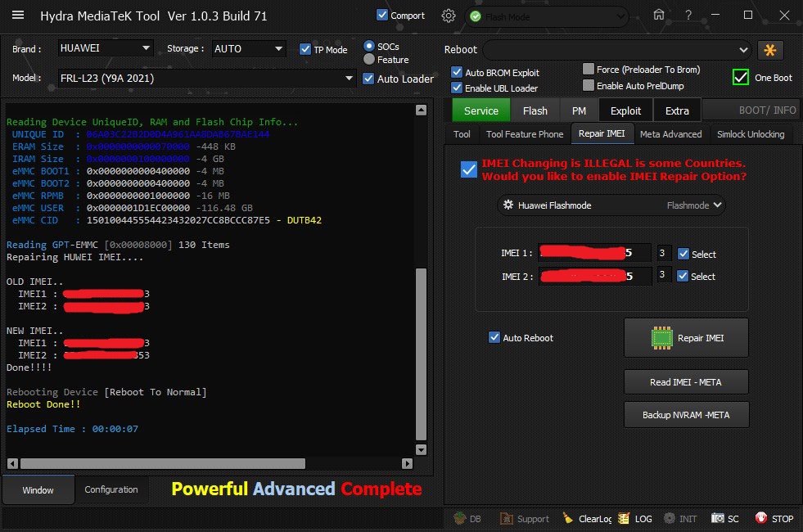Toggle the IMEI repair enable checkbox
Image resolution: width=803 pixels, height=532 pixels.
(x=468, y=169)
